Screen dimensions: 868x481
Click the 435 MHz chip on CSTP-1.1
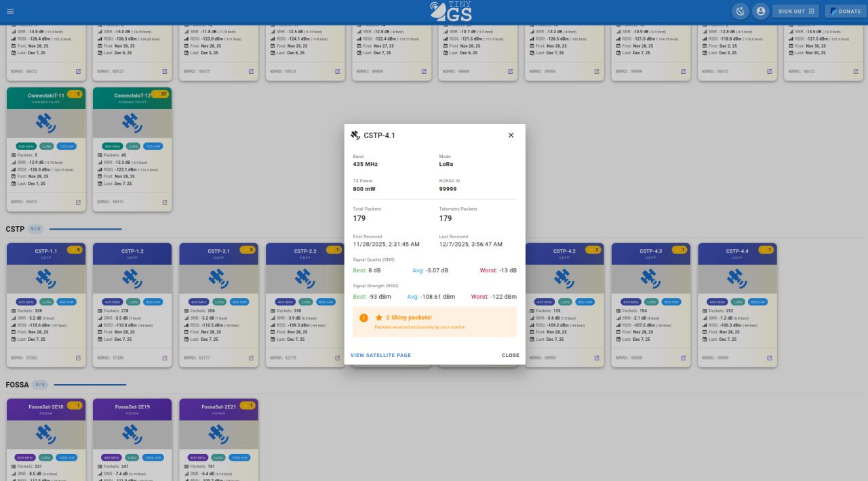pyautogui.click(x=26, y=301)
